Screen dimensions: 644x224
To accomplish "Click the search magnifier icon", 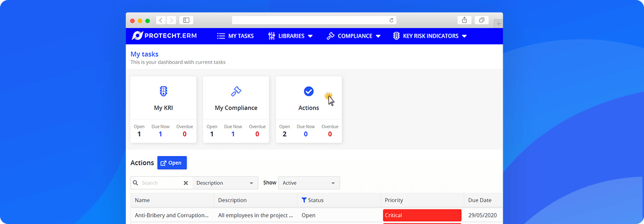I will pos(136,183).
